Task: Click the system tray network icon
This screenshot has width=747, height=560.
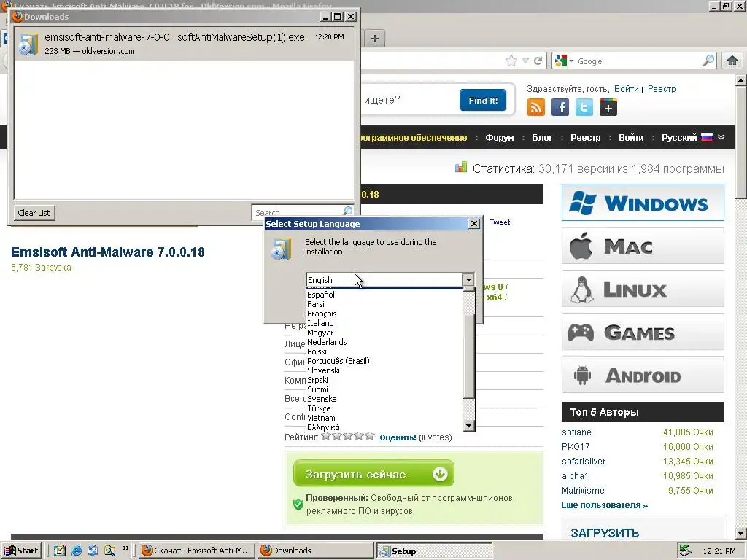Action: tap(685, 551)
